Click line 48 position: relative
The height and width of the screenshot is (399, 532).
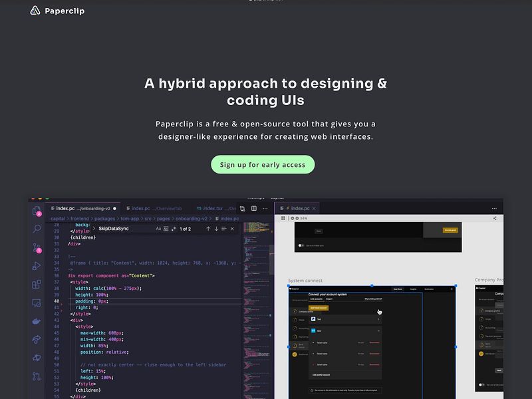(x=104, y=352)
